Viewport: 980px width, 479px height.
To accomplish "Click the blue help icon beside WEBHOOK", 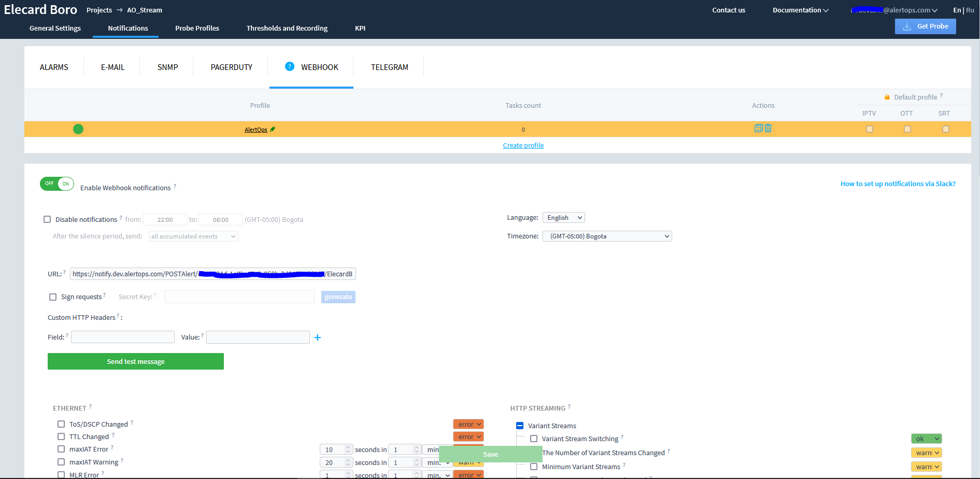I will point(290,66).
